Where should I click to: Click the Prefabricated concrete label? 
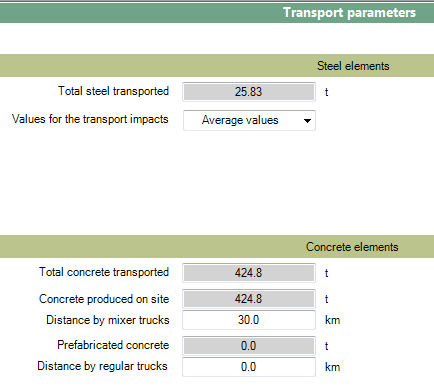coord(113,345)
